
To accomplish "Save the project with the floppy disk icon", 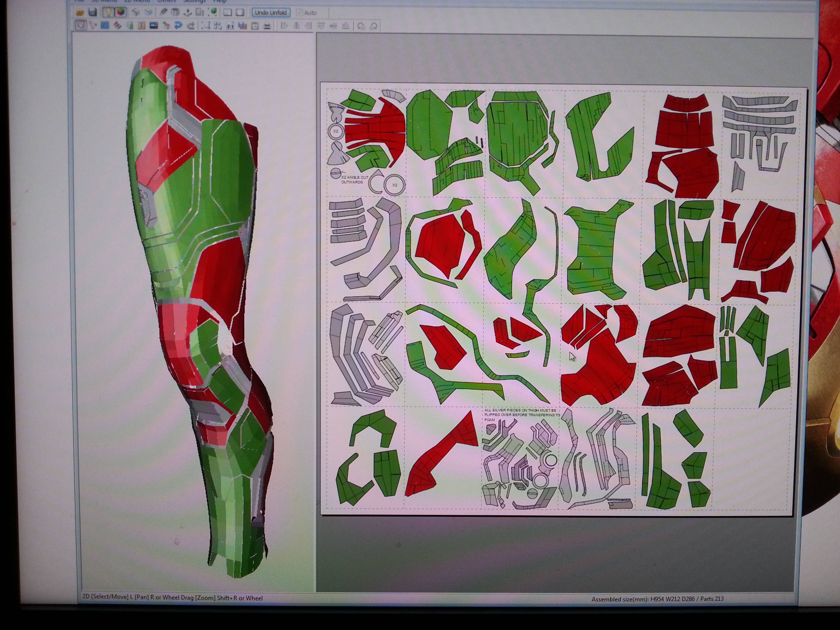I will [93, 13].
